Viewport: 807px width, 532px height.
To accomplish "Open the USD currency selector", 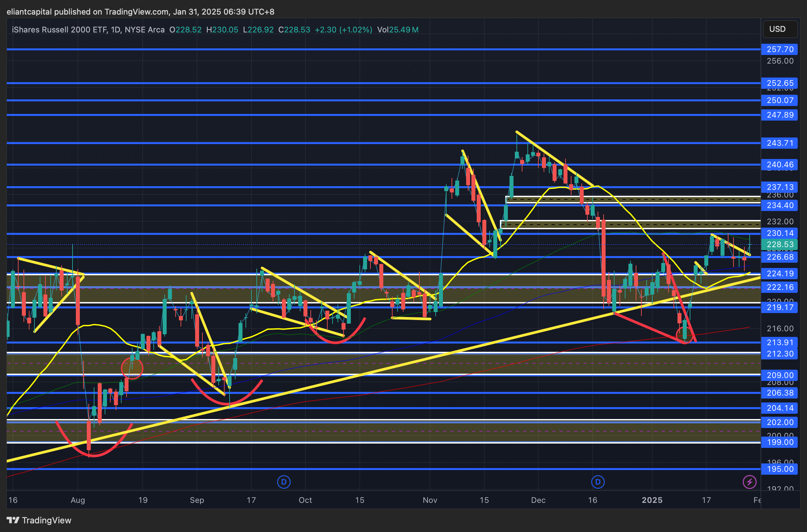I will tap(780, 29).
